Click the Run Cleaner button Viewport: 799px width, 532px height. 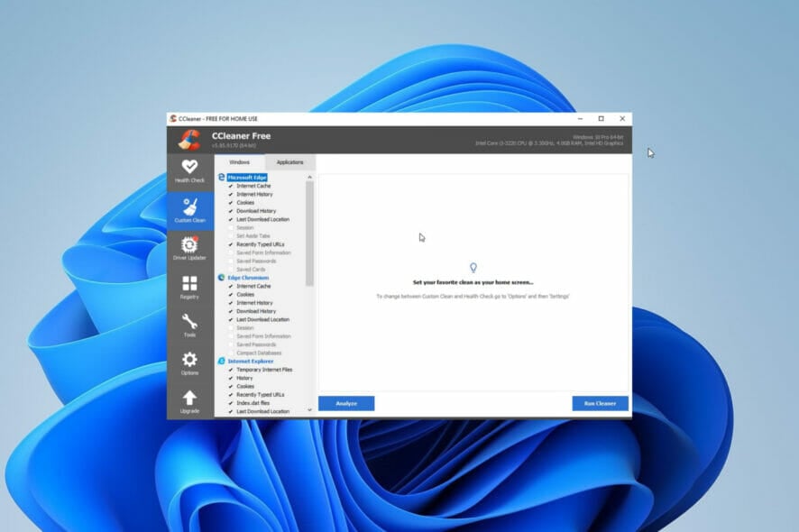pyautogui.click(x=601, y=404)
